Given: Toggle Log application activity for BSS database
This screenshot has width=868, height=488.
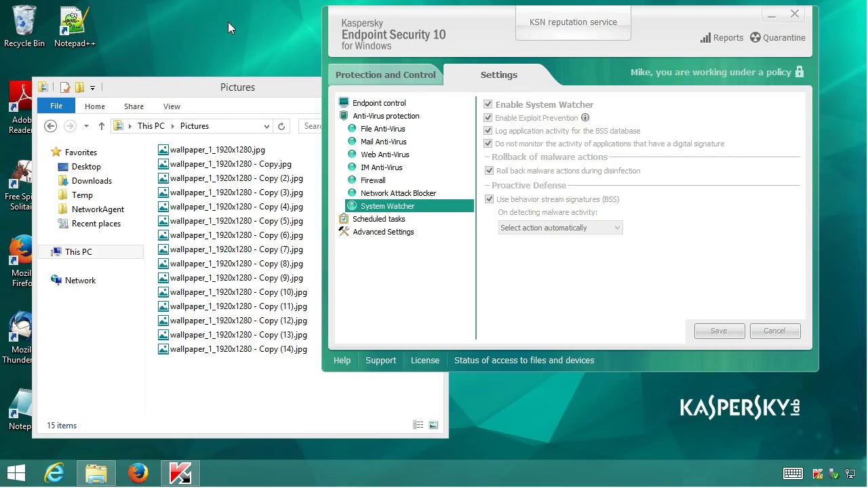Looking at the screenshot, I should tap(488, 131).
